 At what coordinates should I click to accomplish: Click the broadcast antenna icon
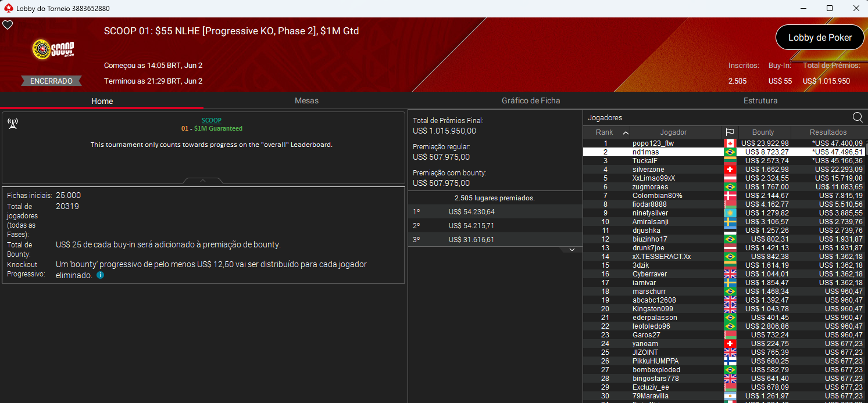click(12, 123)
